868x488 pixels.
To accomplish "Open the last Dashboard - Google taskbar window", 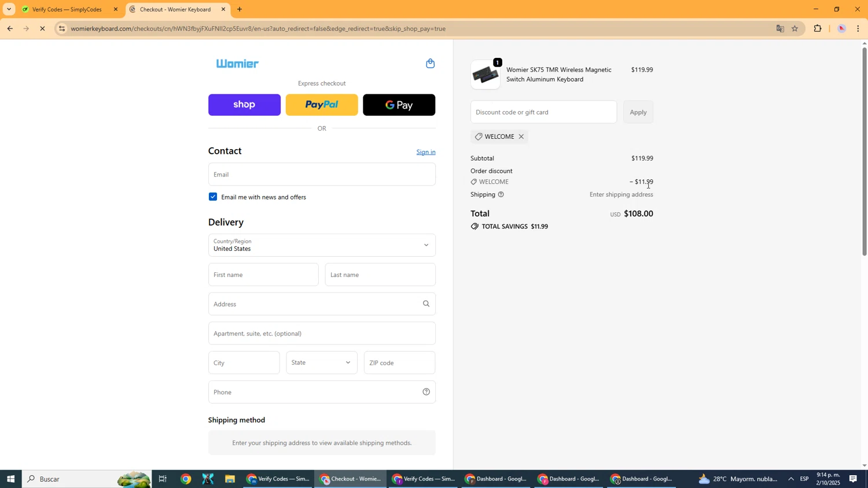I will pyautogui.click(x=641, y=479).
